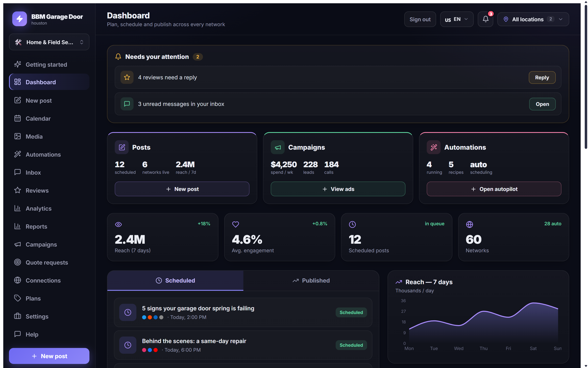Click the Scheduled badge on garage door spring post
This screenshot has height=368, width=588.
click(351, 312)
